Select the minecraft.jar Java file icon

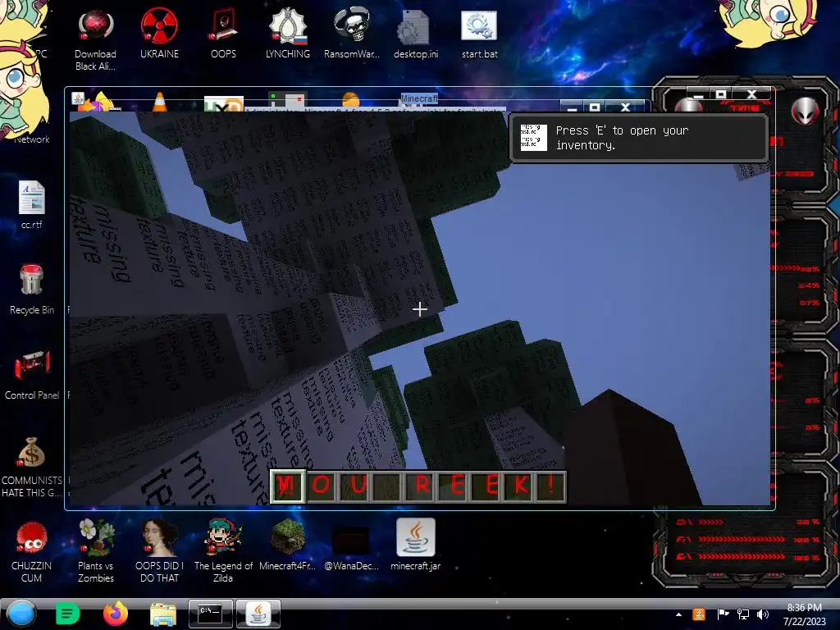(416, 545)
